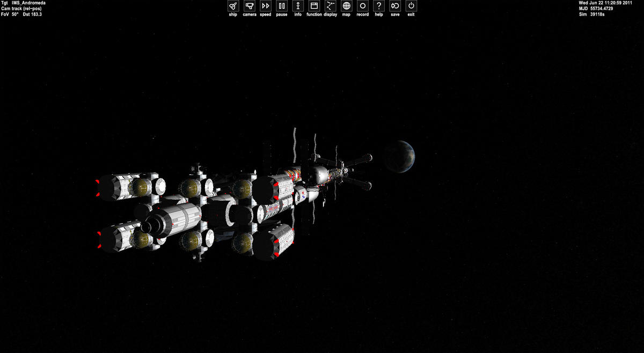The width and height of the screenshot is (644, 353).
Task: Open the camera settings icon
Action: [x=249, y=6]
